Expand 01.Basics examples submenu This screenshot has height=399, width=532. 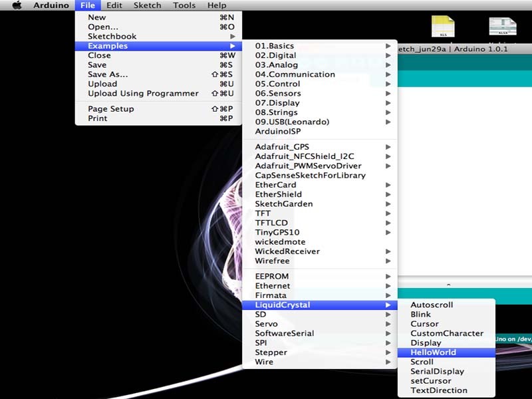tap(320, 46)
